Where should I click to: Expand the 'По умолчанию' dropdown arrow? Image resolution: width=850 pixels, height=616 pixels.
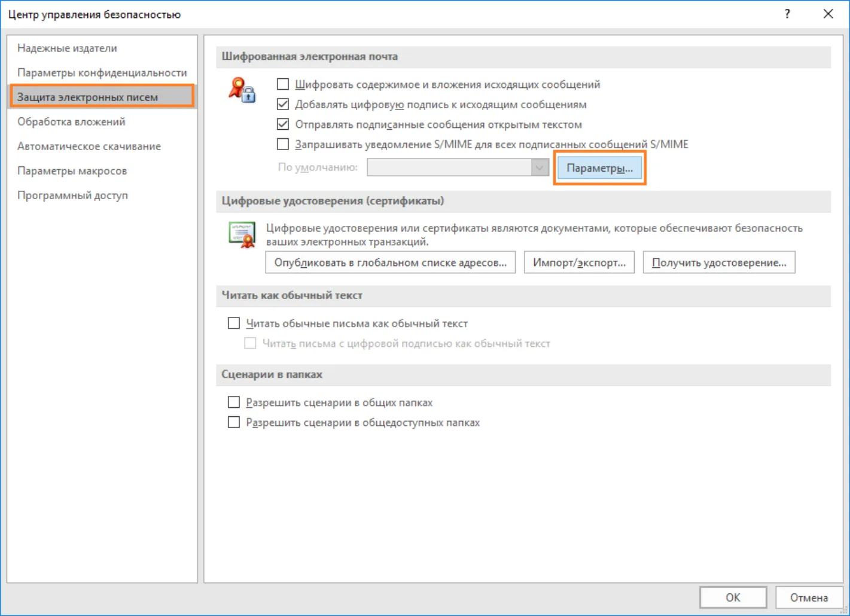click(x=540, y=167)
